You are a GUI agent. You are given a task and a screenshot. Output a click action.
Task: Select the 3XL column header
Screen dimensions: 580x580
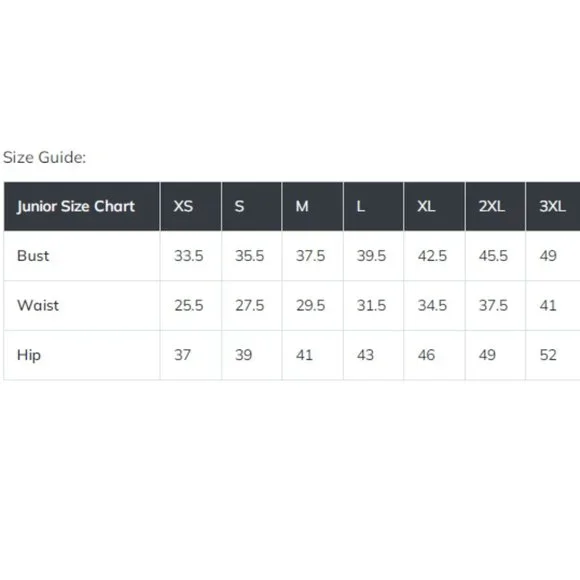click(553, 206)
